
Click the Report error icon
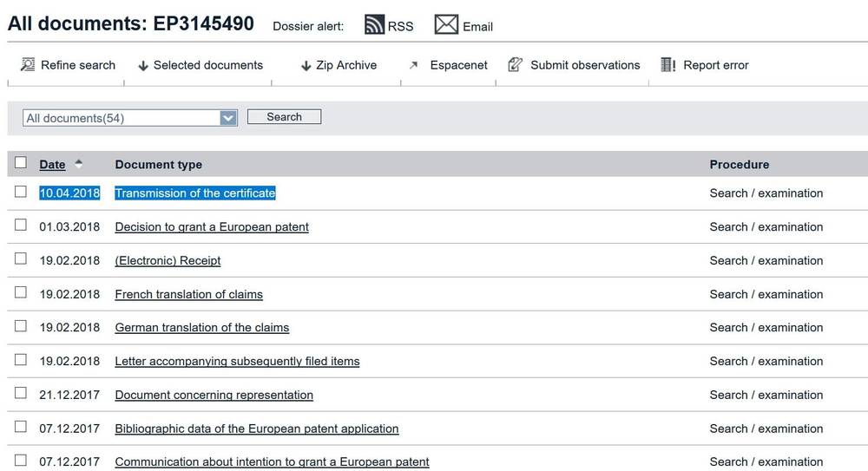(667, 65)
